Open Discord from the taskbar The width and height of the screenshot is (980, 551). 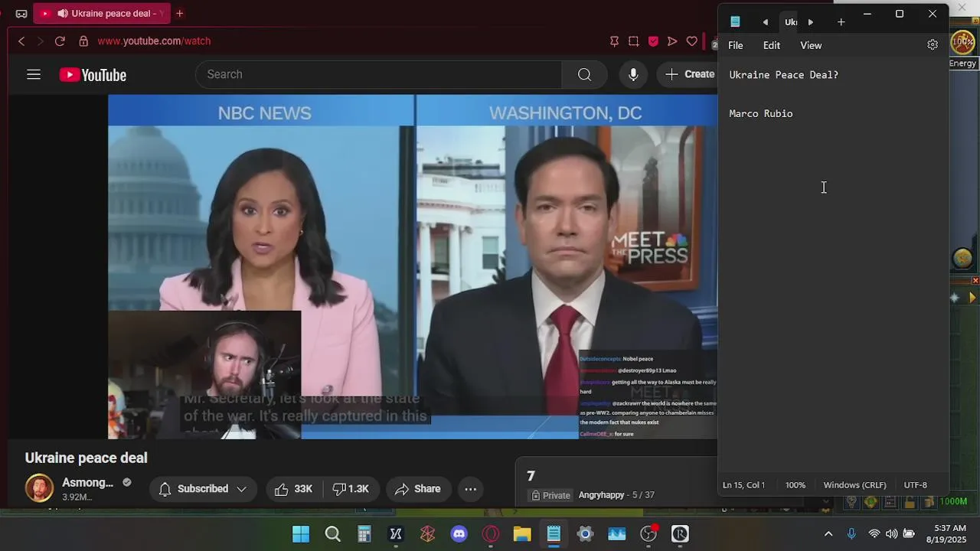click(459, 534)
